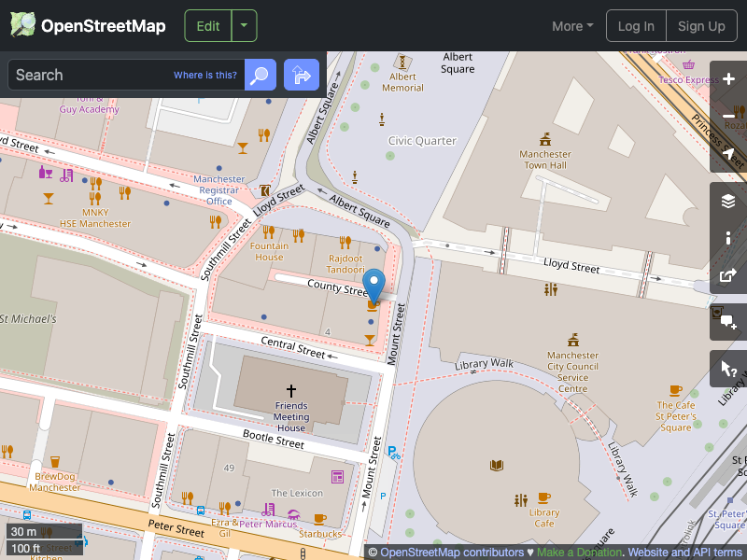Click the Where is this? link
Image resolution: width=747 pixels, height=560 pixels.
click(x=204, y=75)
